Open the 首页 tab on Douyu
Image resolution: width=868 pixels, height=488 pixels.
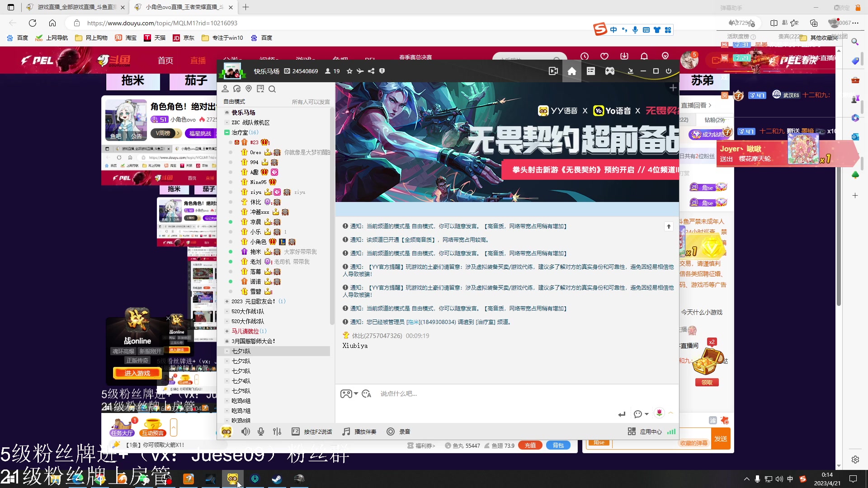click(x=165, y=61)
